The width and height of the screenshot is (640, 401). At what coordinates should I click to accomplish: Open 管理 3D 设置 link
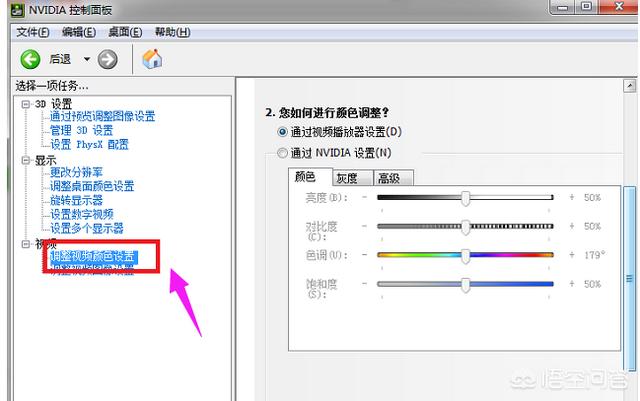81,130
